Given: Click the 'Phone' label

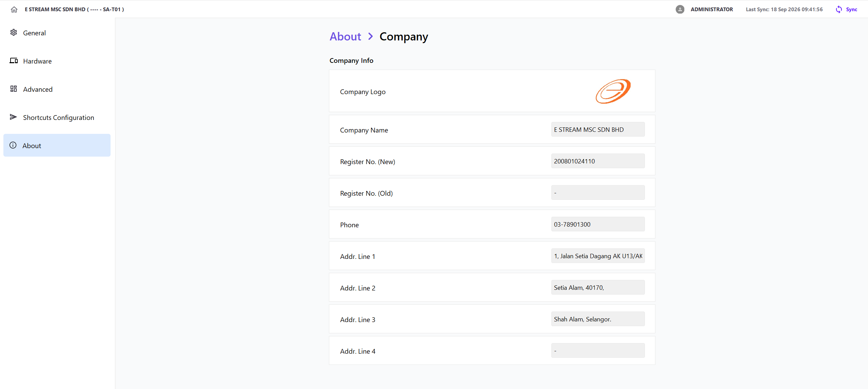Looking at the screenshot, I should tap(349, 225).
